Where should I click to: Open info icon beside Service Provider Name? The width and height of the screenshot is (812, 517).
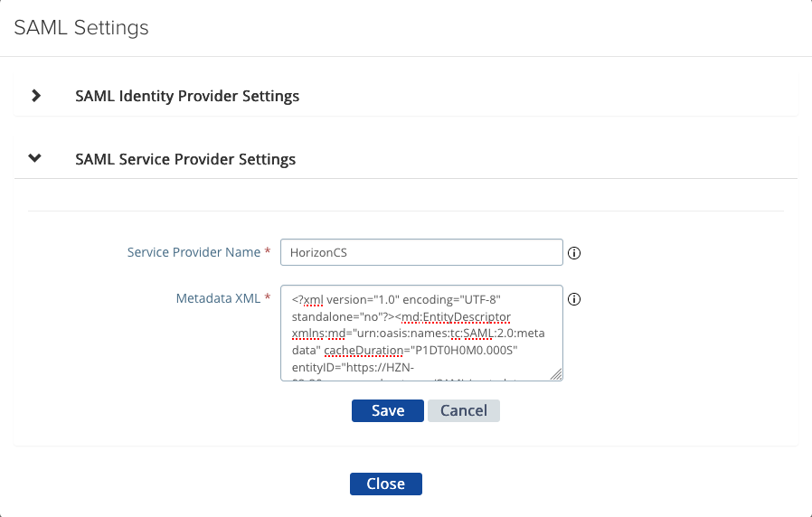tap(573, 253)
